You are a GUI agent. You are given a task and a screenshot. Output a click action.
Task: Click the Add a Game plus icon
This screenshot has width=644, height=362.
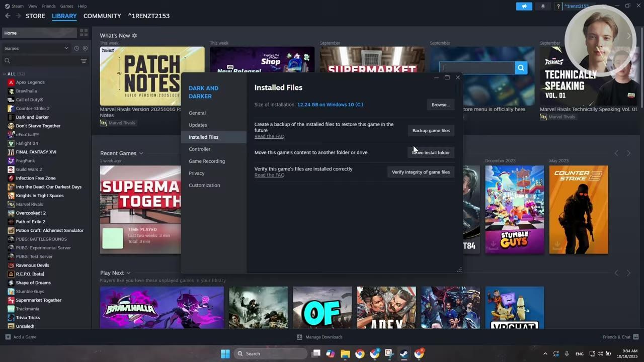(x=8, y=337)
